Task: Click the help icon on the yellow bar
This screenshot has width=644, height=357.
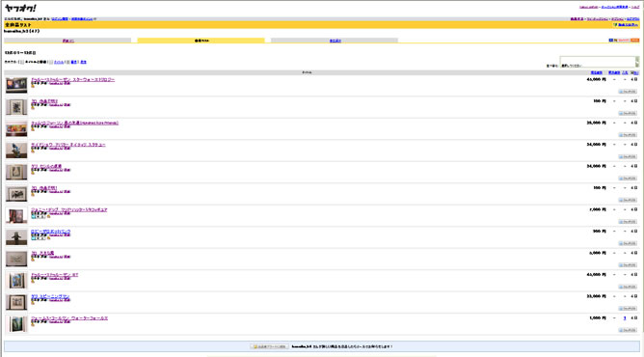Action: (x=615, y=25)
